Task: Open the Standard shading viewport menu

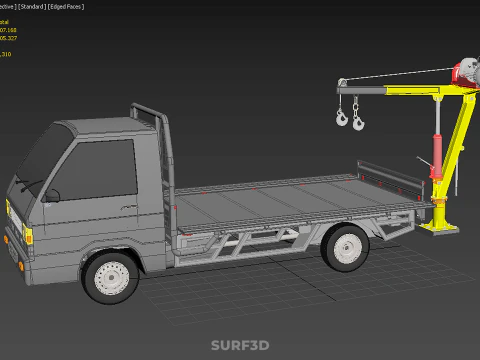Action: click(32, 7)
